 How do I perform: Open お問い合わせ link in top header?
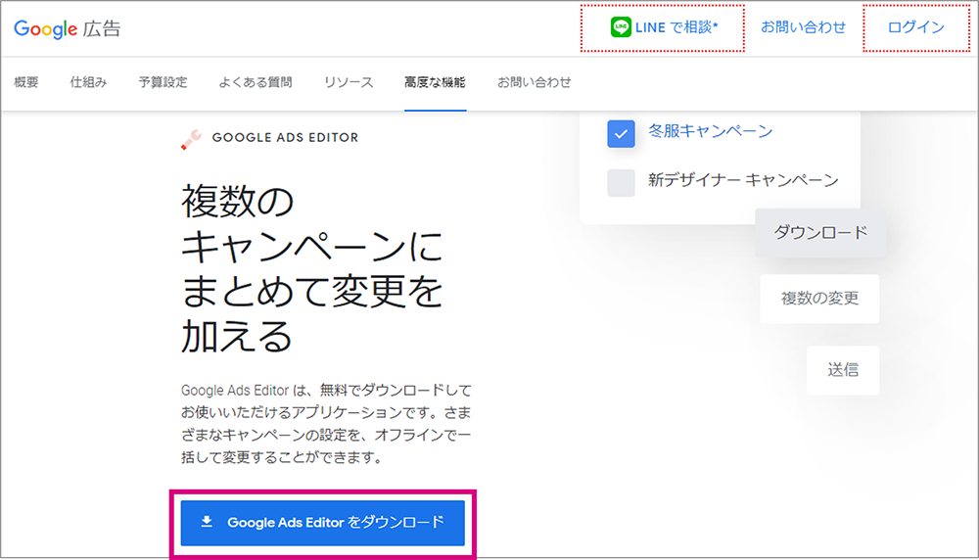point(803,26)
